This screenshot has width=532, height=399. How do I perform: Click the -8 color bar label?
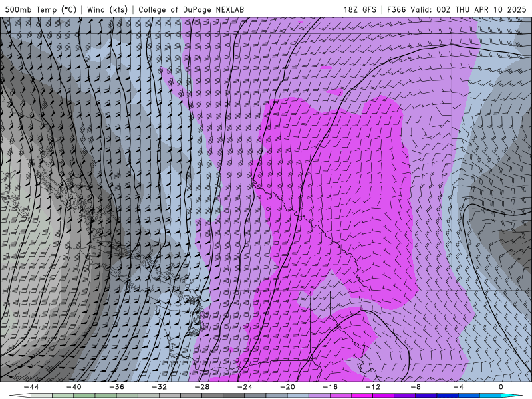pyautogui.click(x=416, y=387)
